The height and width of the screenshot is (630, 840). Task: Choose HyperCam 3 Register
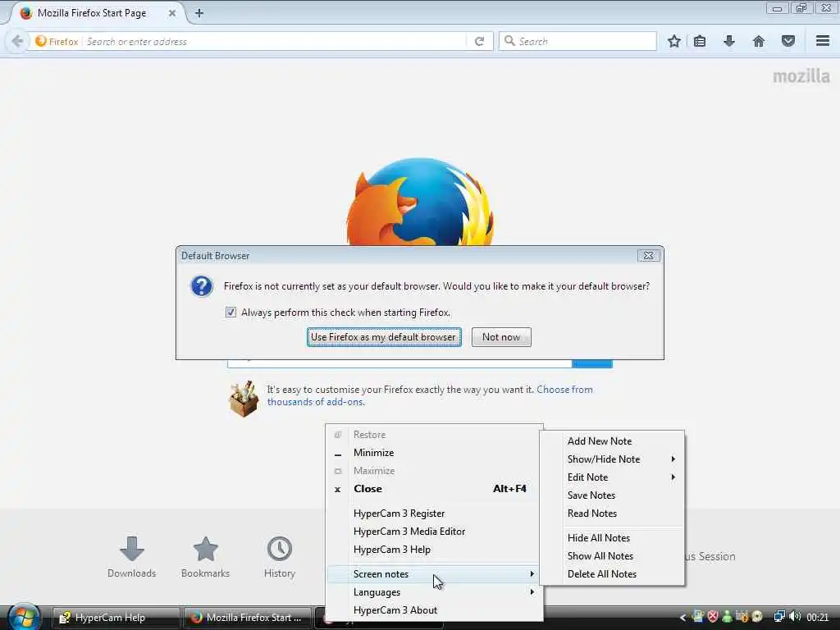435,514
